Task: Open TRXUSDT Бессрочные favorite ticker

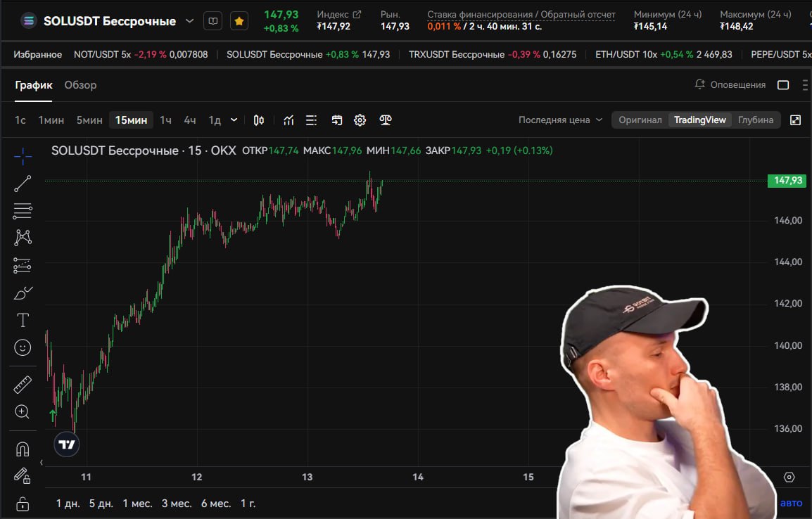Action: coord(493,54)
